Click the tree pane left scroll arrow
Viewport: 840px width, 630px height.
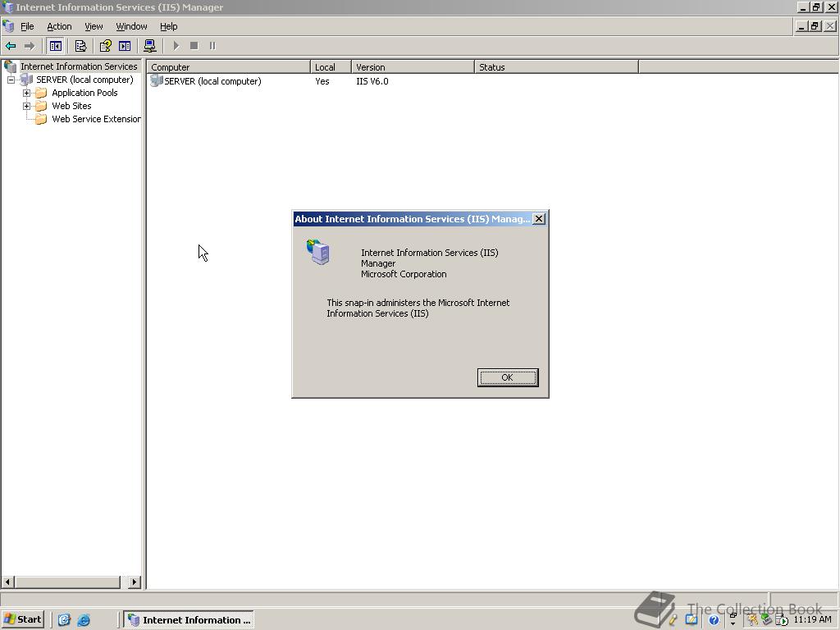tap(7, 582)
